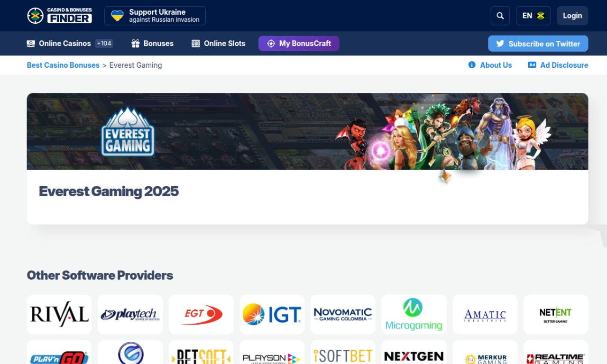The width and height of the screenshot is (607, 364).
Task: Choose the NextGen provider logo
Action: [414, 352]
